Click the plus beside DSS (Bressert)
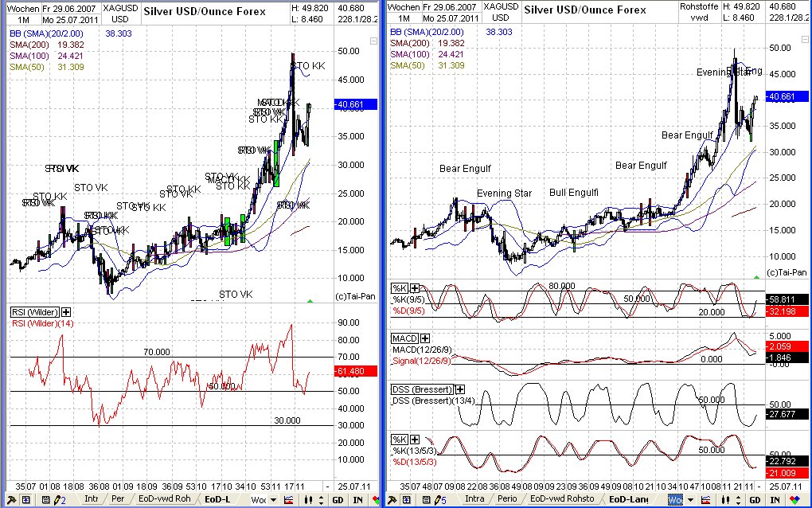 click(459, 389)
